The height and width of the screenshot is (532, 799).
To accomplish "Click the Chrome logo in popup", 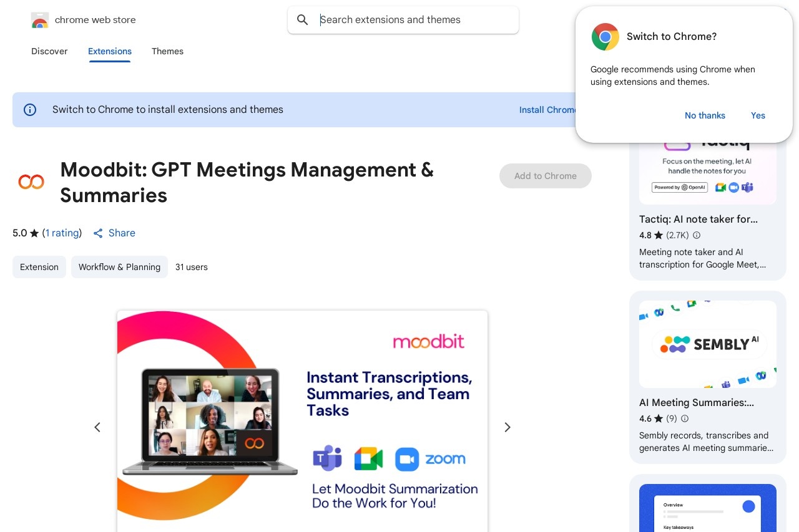I will click(x=605, y=37).
